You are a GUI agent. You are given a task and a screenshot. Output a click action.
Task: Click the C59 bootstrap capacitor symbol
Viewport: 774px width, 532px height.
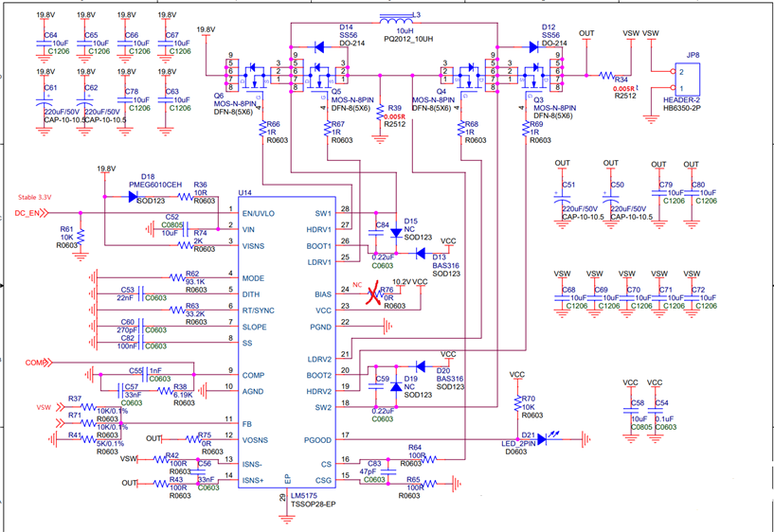tap(376, 387)
